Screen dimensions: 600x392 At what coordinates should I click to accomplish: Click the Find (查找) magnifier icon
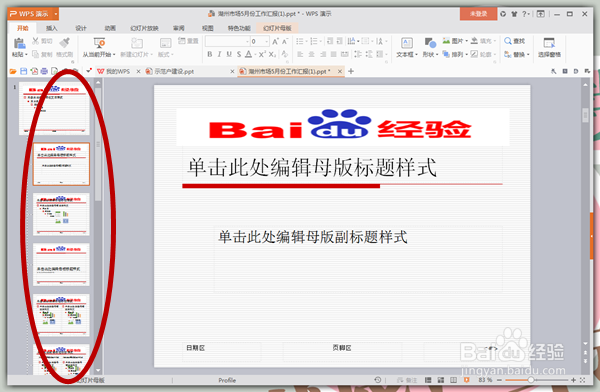[x=508, y=41]
